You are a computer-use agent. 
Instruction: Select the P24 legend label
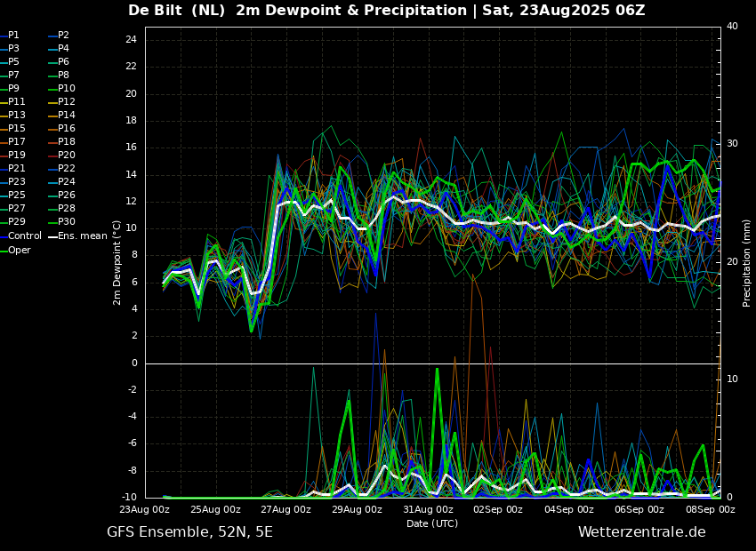pos(61,181)
